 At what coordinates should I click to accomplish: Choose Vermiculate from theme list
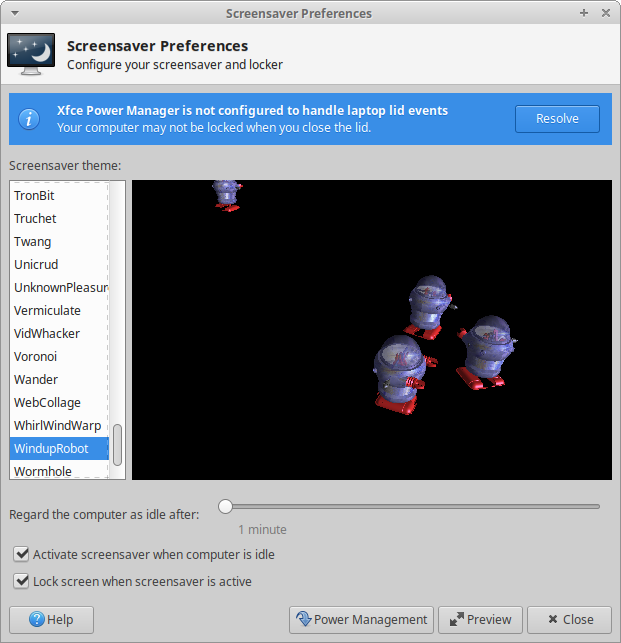pos(59,310)
